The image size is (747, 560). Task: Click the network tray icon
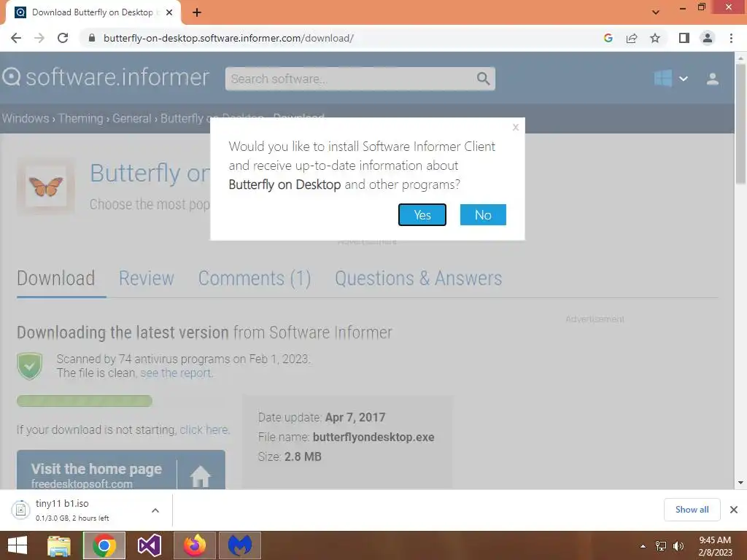[661, 546]
